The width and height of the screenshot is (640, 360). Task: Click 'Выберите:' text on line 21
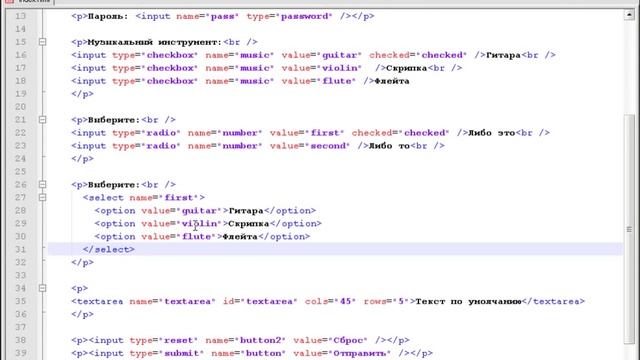[114, 120]
